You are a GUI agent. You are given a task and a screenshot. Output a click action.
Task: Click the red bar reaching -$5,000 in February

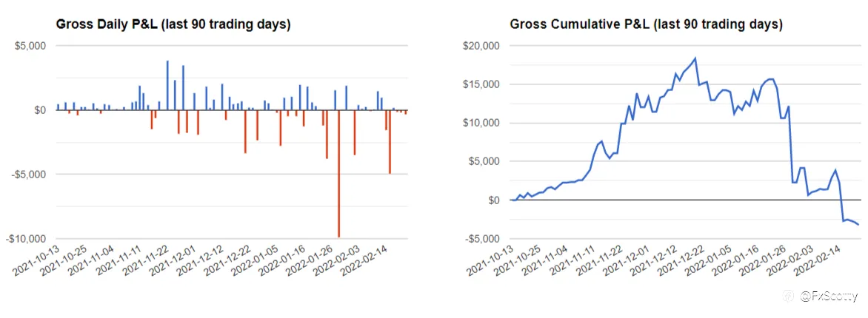pos(390,141)
